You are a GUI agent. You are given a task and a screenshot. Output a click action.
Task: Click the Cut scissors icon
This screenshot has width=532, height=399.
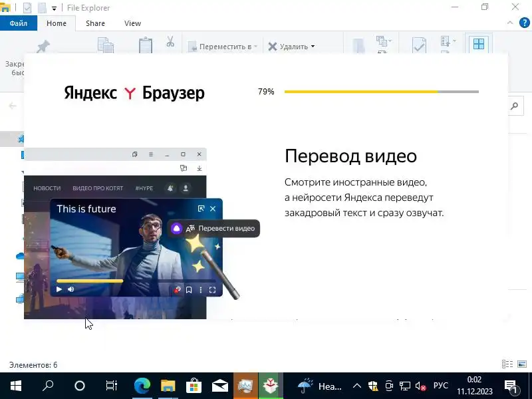[x=170, y=42]
